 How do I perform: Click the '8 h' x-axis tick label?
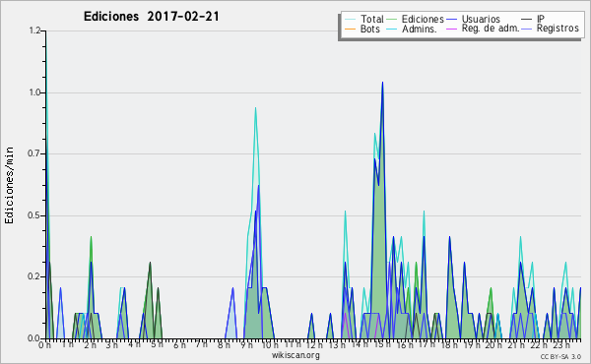(224, 345)
